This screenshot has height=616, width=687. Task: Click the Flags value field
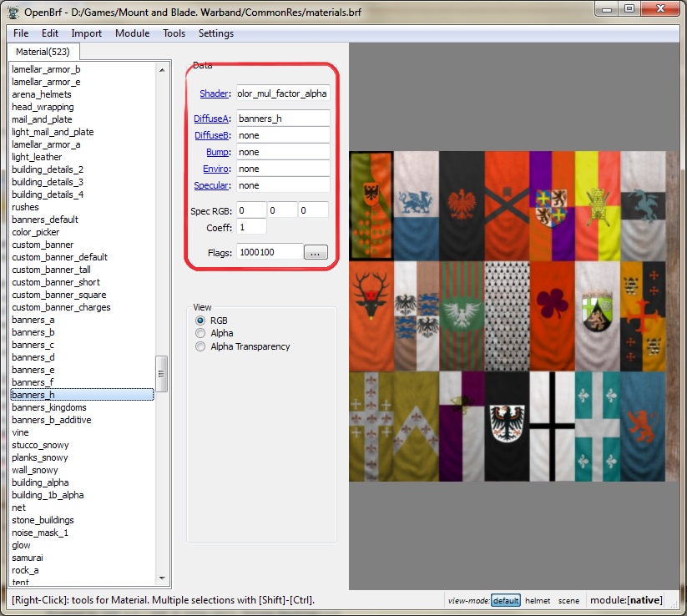pyautogui.click(x=270, y=252)
